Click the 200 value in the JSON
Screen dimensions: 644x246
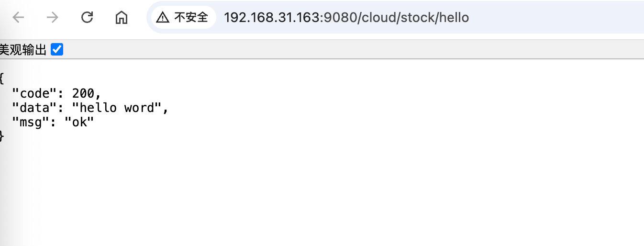pyautogui.click(x=83, y=93)
